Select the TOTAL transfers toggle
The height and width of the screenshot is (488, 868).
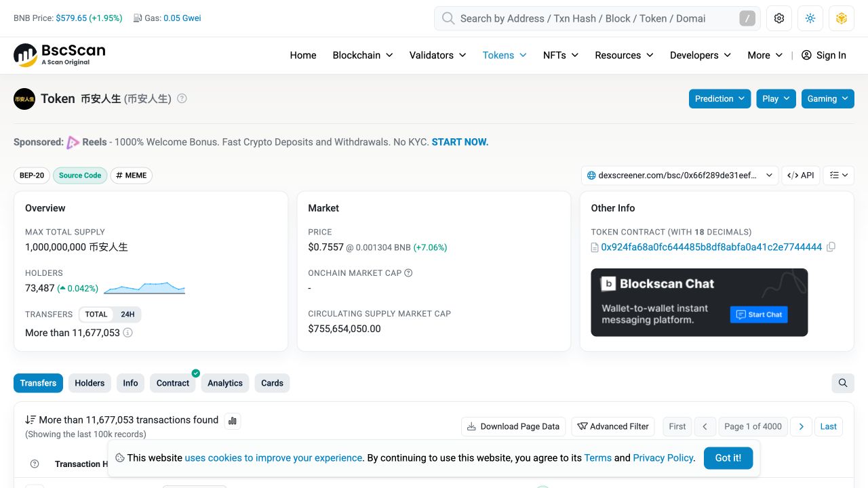[x=96, y=314]
